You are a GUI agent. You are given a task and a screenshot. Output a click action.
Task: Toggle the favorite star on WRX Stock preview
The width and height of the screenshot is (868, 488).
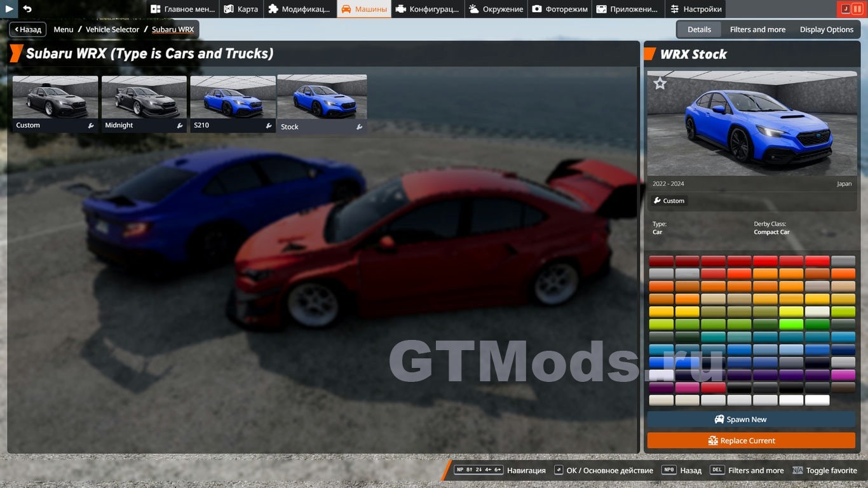[x=660, y=83]
